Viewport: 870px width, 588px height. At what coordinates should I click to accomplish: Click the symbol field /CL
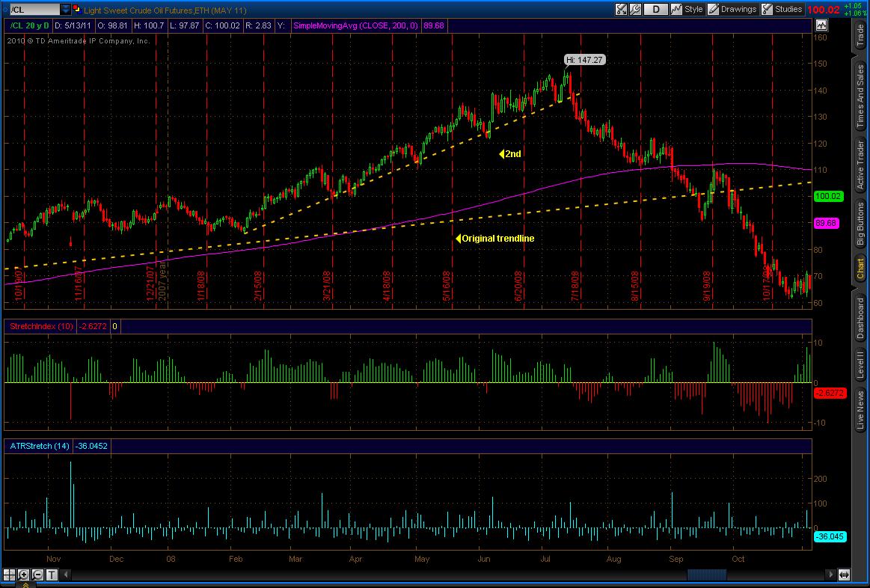tap(34, 10)
